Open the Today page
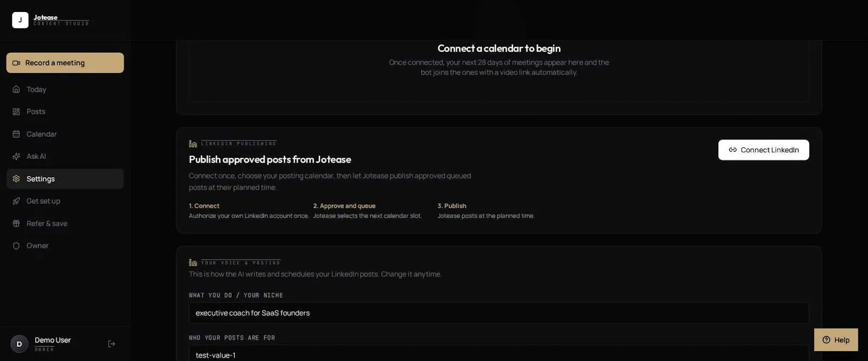This screenshot has width=868, height=361. coord(65,89)
